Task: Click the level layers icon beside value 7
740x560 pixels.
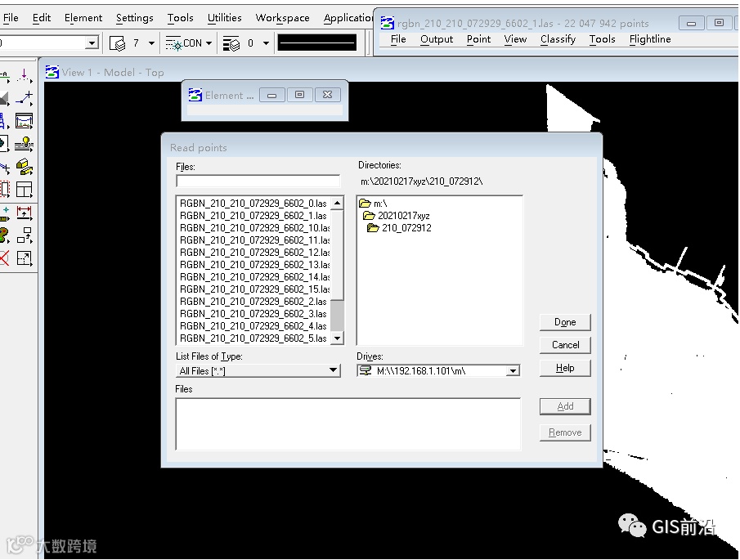Action: (x=117, y=43)
